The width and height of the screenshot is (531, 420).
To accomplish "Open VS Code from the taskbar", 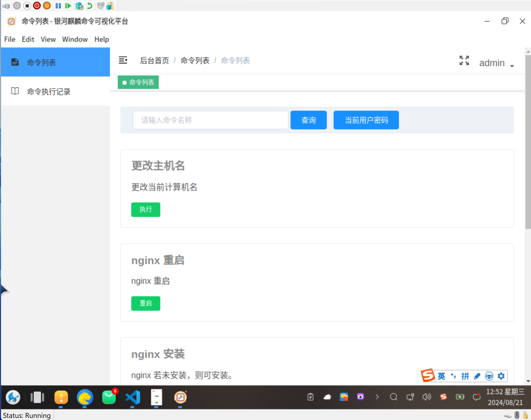I will [132, 397].
